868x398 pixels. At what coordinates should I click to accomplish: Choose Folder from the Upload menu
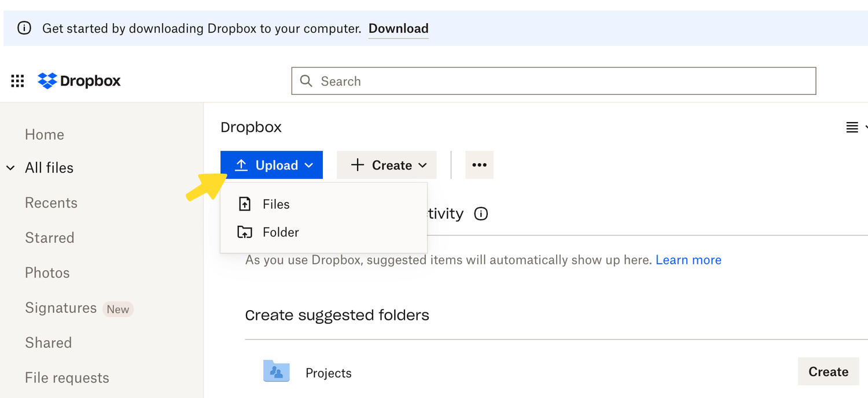pos(323,232)
